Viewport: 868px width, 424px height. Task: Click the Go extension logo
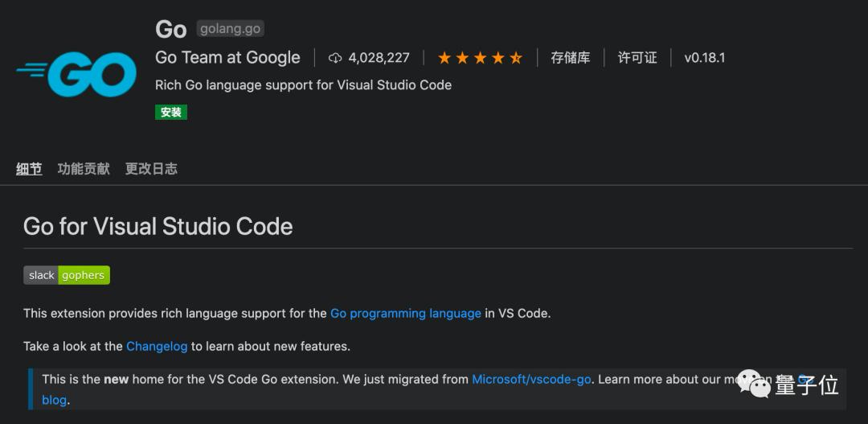click(76, 74)
